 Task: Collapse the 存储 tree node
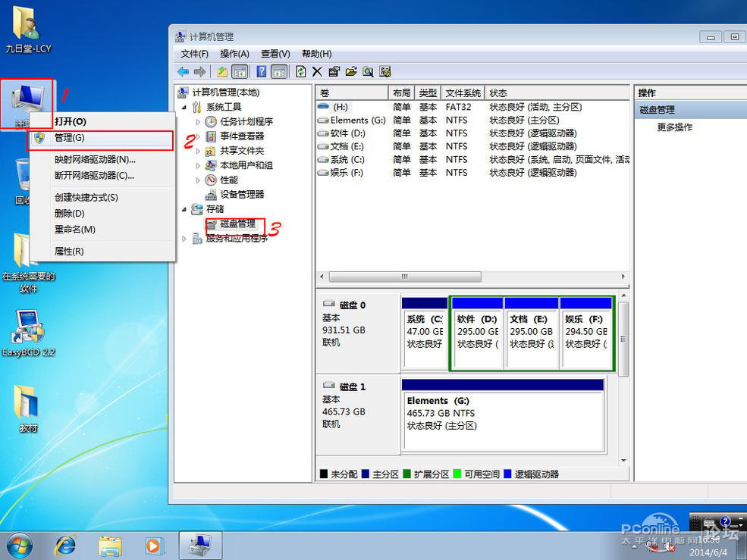[184, 209]
